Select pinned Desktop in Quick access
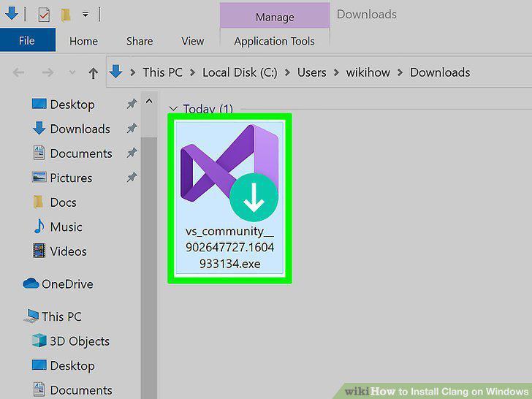The height and width of the screenshot is (399, 532). click(x=63, y=104)
